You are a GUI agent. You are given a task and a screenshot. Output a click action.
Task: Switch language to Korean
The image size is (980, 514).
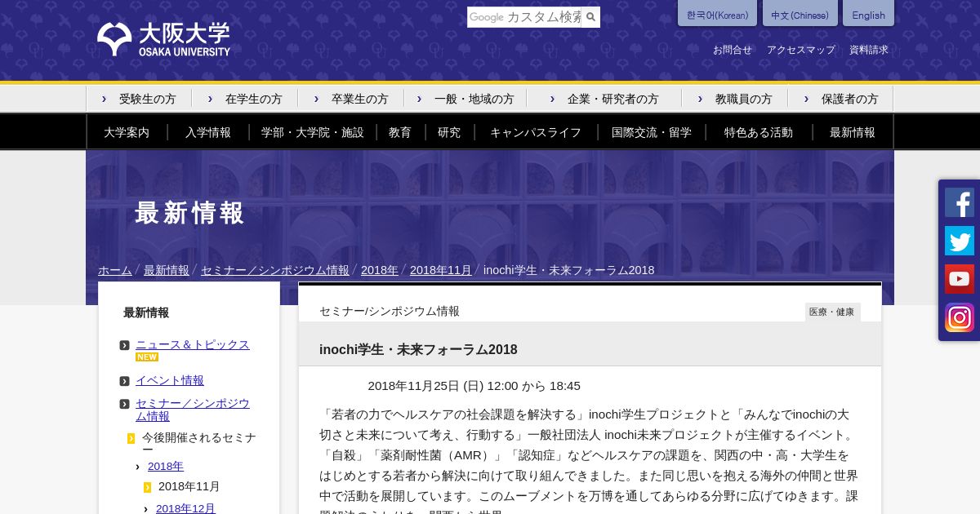tap(717, 14)
